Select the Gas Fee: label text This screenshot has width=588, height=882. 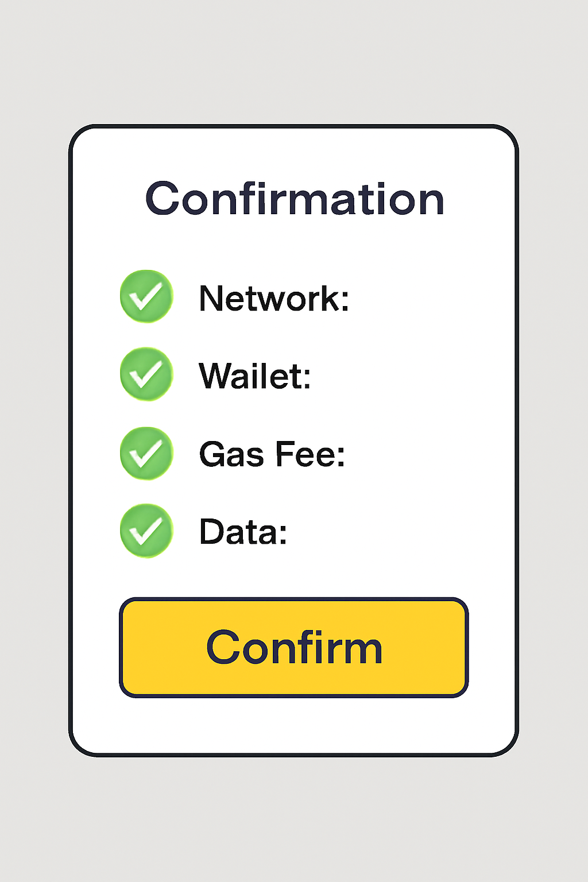coord(272,454)
